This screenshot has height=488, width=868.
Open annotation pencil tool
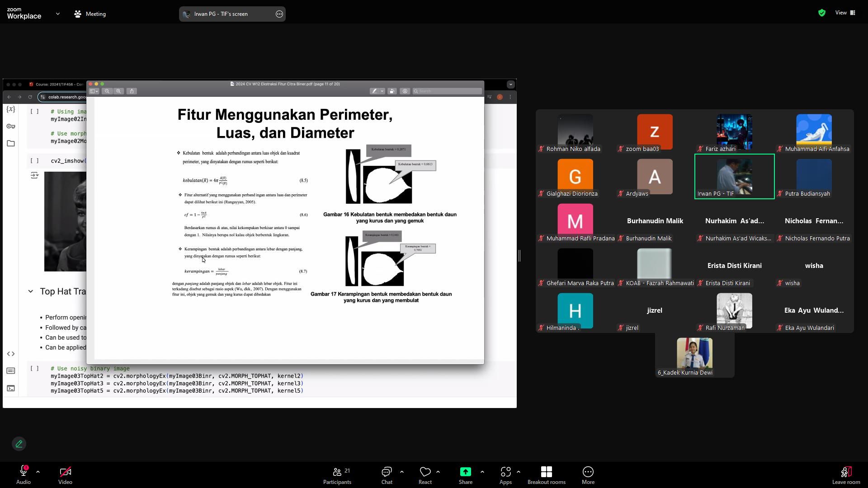tap(19, 444)
